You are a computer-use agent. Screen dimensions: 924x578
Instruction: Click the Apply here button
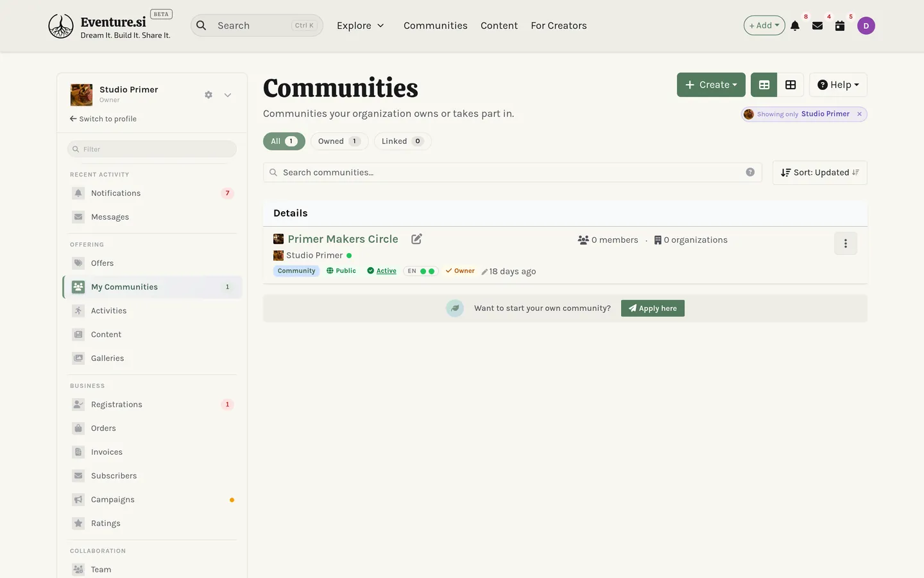(653, 308)
